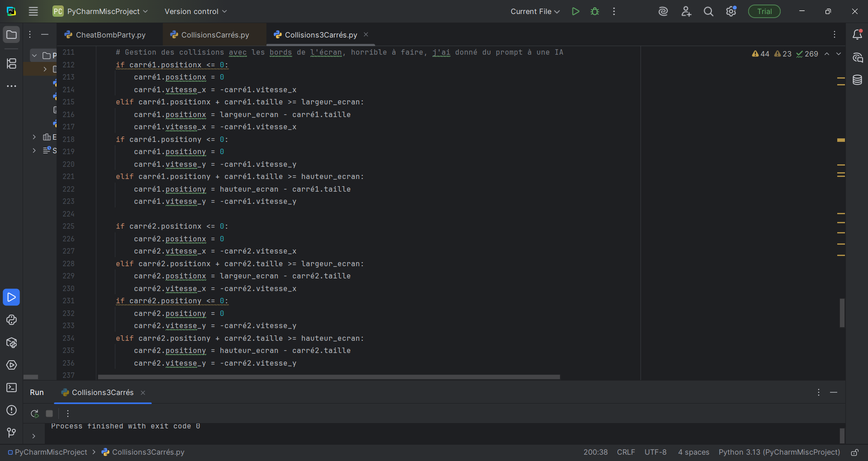868x461 pixels.
Task: Open the Git version control tool window
Action: [11, 433]
